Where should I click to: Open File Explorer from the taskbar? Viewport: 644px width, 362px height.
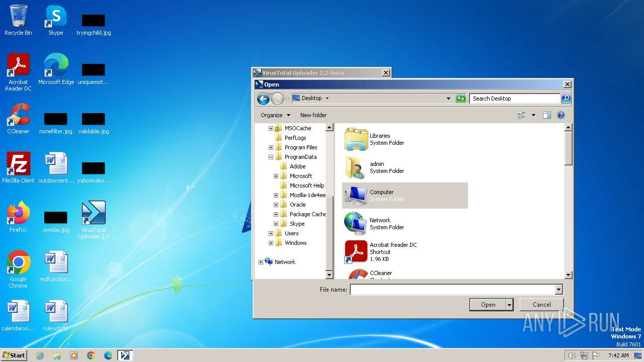pyautogui.click(x=57, y=355)
